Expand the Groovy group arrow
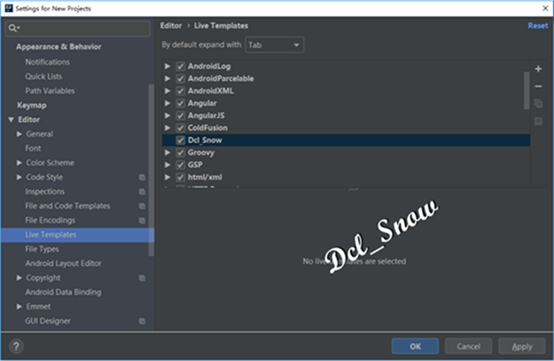 click(167, 153)
